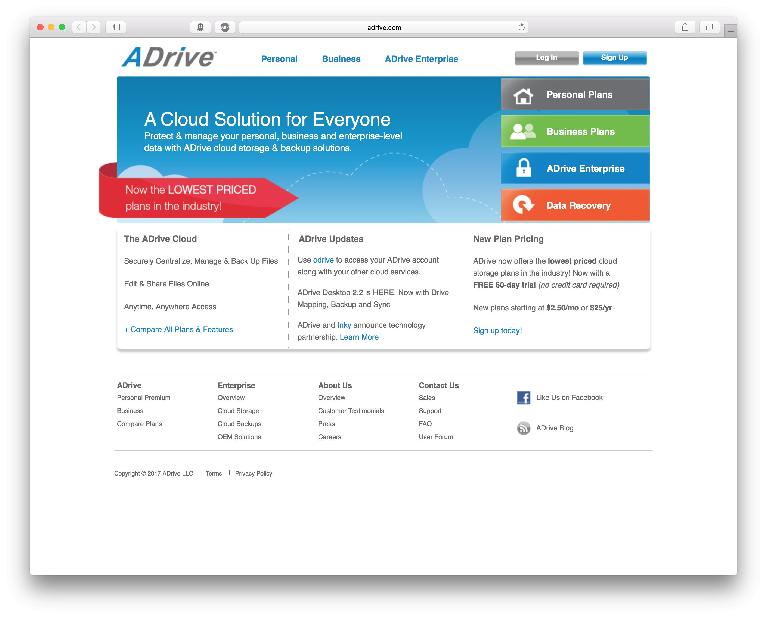The width and height of the screenshot is (768, 619).
Task: Click the red LOWEST PRICED ribbon banner
Action: click(x=198, y=197)
